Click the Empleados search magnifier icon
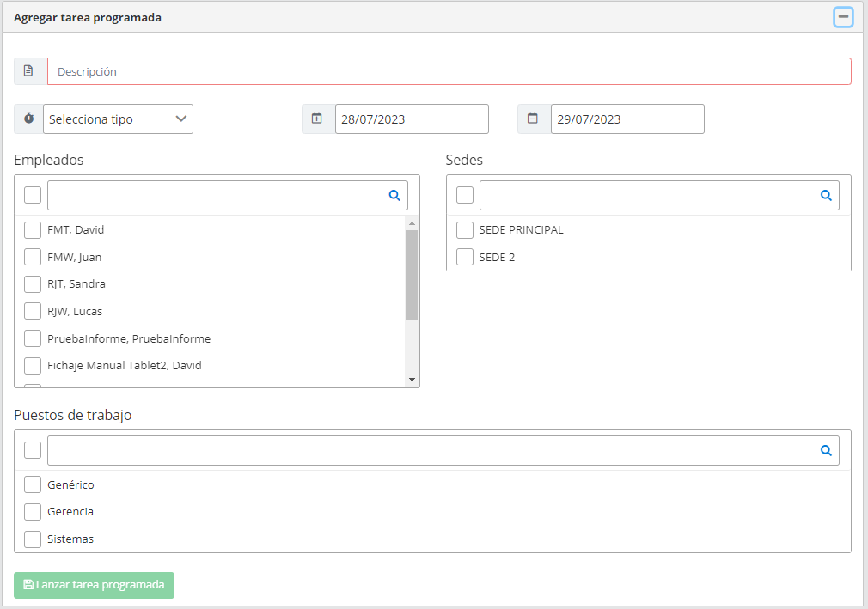This screenshot has width=868, height=609. pyautogui.click(x=394, y=196)
